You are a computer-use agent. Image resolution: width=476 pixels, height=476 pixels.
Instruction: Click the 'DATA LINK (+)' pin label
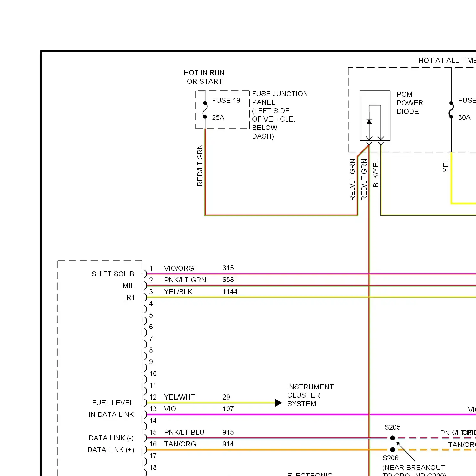coord(111,450)
